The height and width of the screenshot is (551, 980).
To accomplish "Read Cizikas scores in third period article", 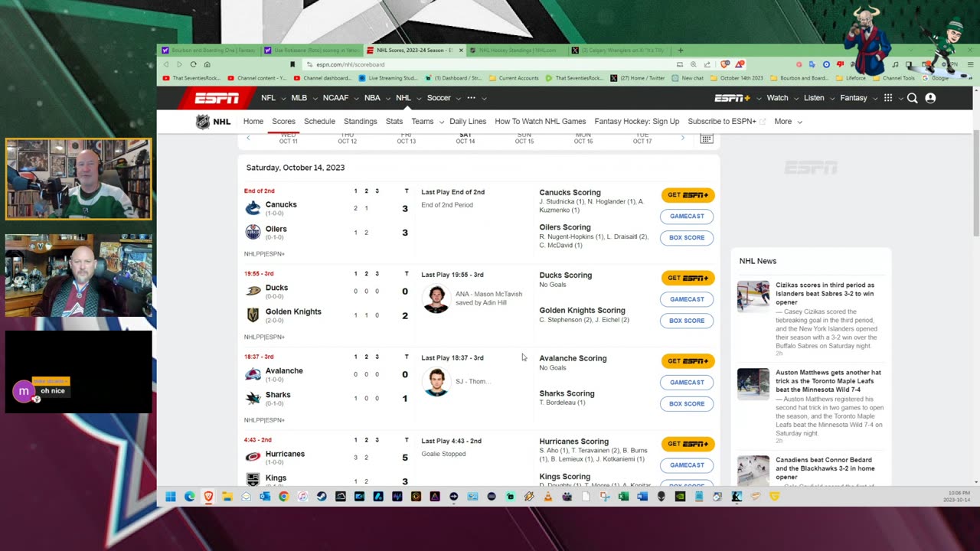I will (x=825, y=294).
